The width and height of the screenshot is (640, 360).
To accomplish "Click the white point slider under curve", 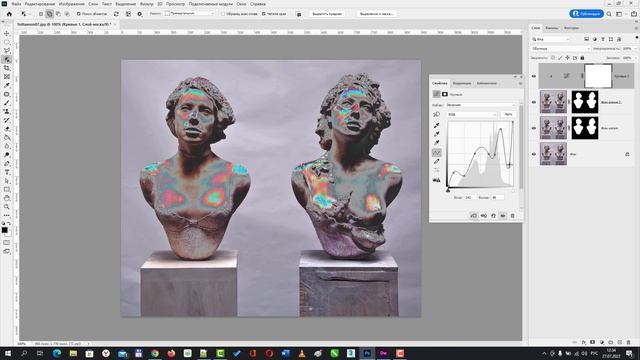I will pyautogui.click(x=513, y=190).
